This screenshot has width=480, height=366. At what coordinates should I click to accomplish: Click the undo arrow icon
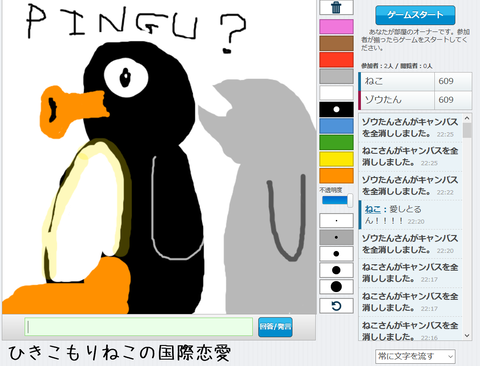tap(336, 306)
